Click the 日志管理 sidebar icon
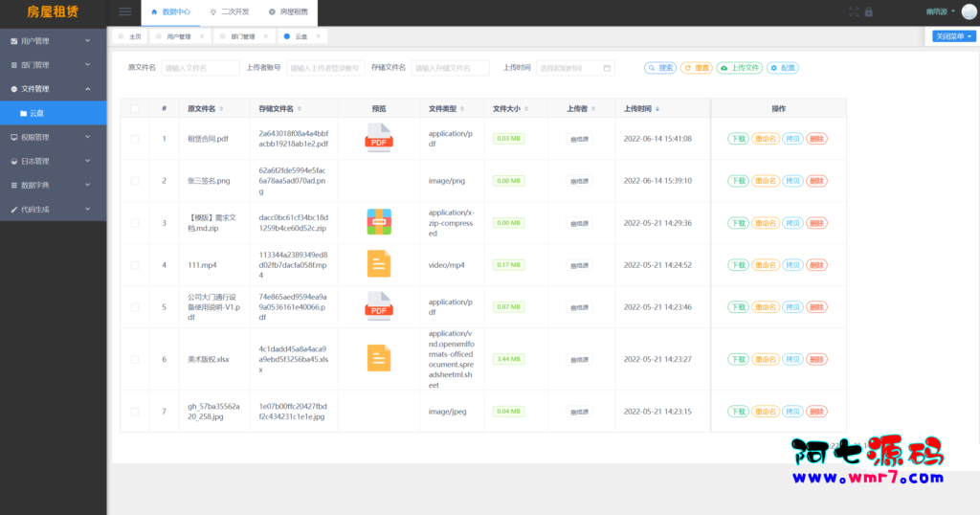Screen dimensions: 980x515 pyautogui.click(x=13, y=161)
